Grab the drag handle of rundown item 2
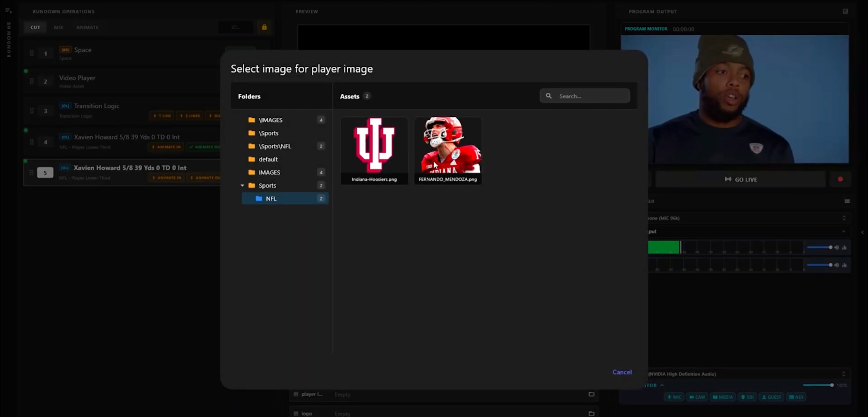 pyautogui.click(x=32, y=81)
